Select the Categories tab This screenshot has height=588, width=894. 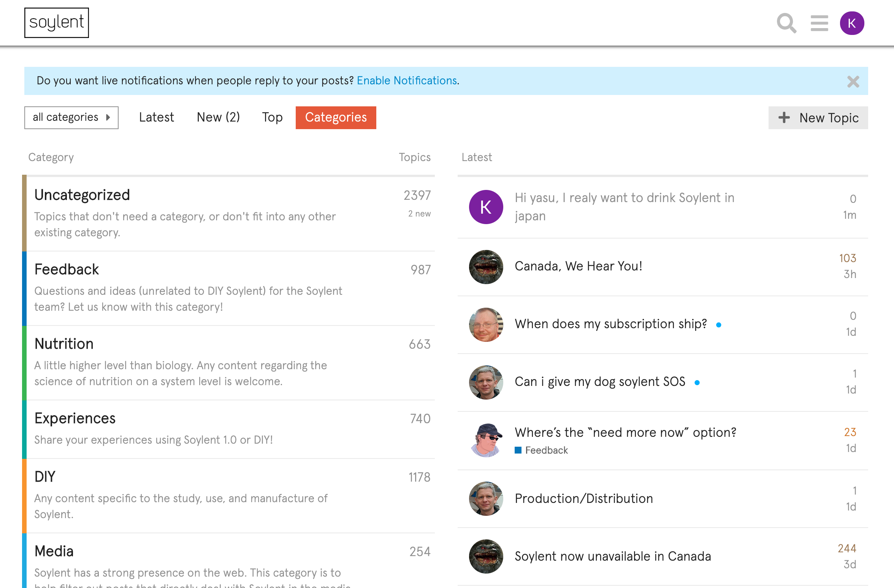coord(336,117)
